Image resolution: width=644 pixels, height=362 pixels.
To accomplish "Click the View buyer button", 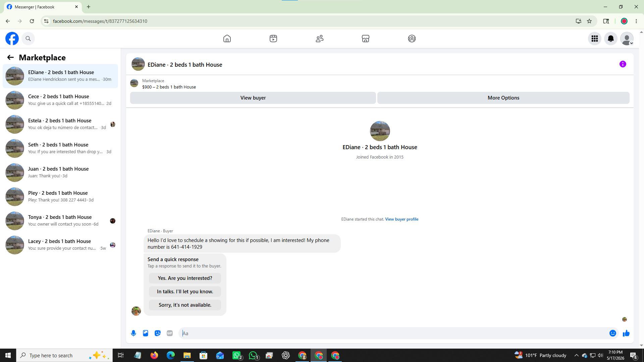I will [253, 98].
